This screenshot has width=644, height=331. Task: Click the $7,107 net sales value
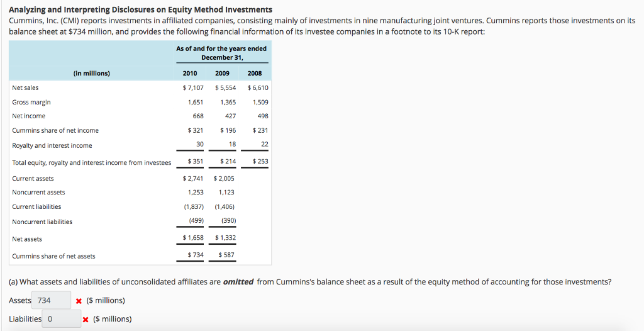pos(193,87)
